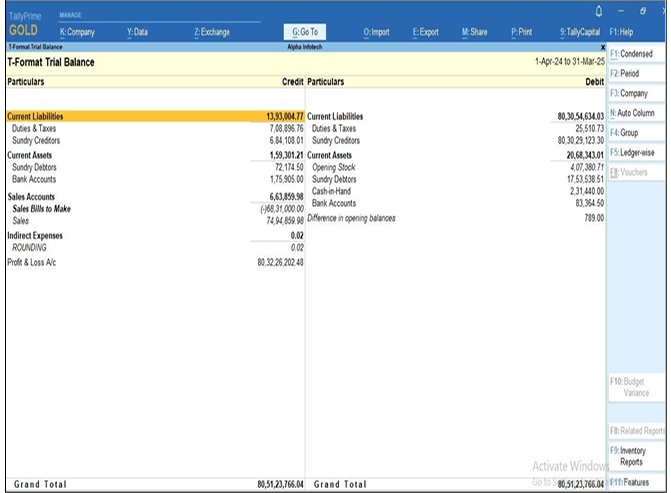Select the Sales Accounts group row

(x=155, y=197)
